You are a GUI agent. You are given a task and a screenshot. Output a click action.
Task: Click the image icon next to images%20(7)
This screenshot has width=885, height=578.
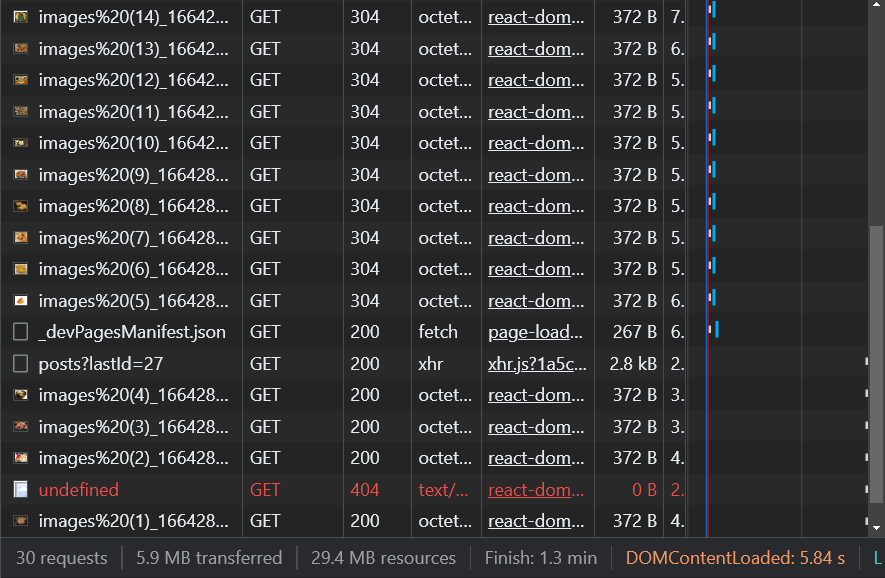pos(22,237)
